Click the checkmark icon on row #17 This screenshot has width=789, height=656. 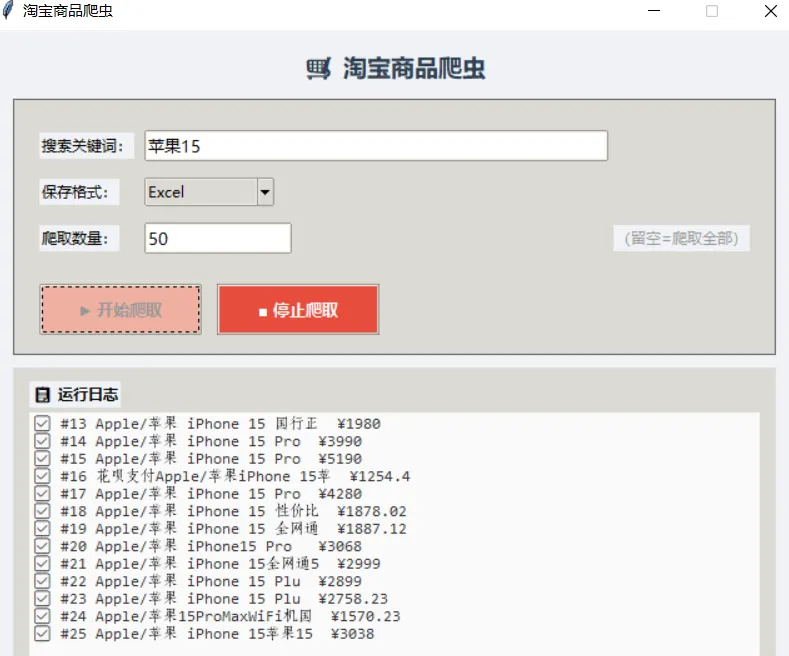tap(42, 494)
